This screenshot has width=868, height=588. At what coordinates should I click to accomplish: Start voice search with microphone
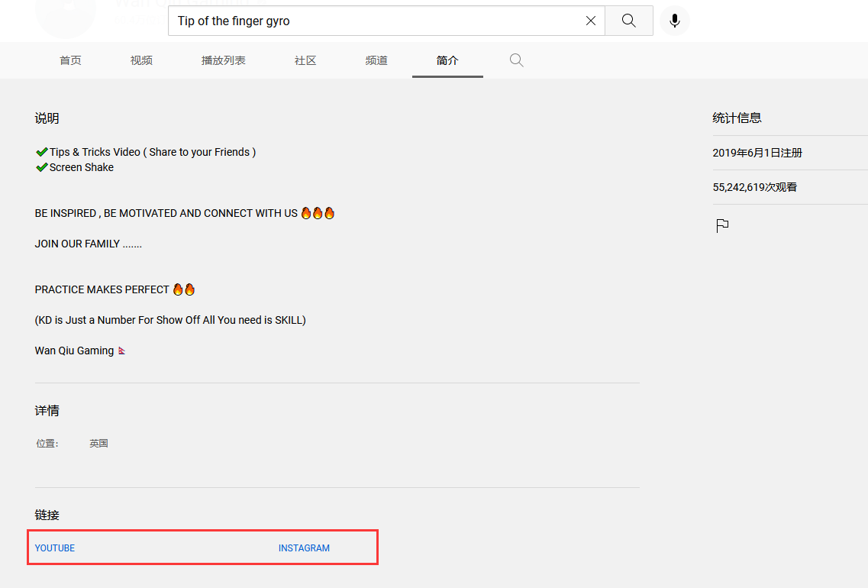tap(674, 21)
